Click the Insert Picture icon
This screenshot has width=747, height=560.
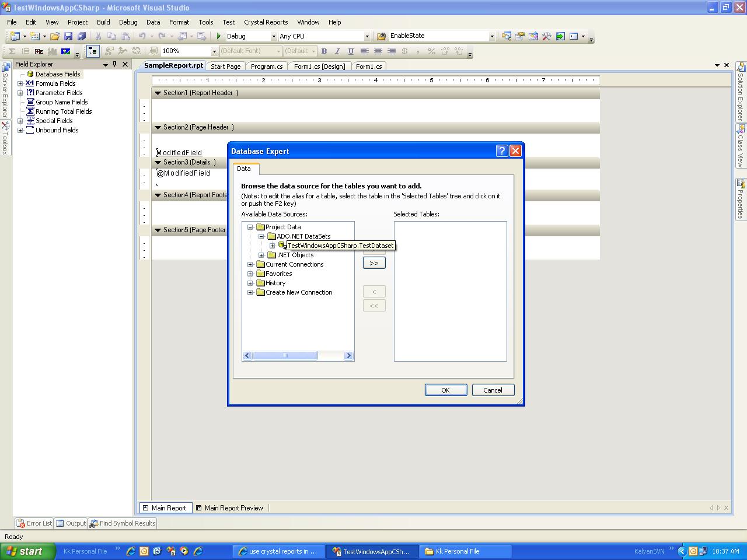pyautogui.click(x=67, y=51)
